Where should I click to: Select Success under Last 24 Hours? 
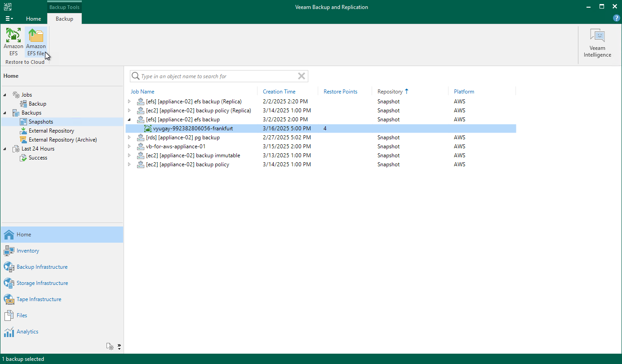(x=38, y=158)
